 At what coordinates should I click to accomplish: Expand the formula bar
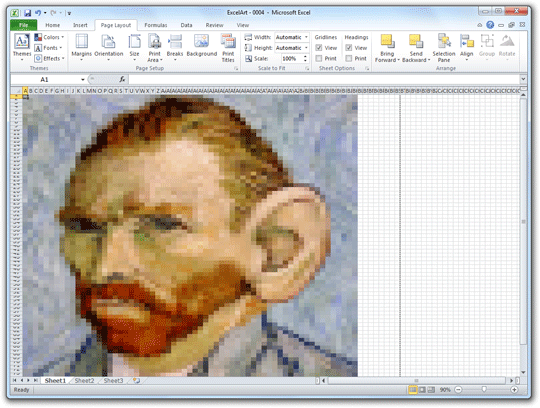click(x=523, y=80)
